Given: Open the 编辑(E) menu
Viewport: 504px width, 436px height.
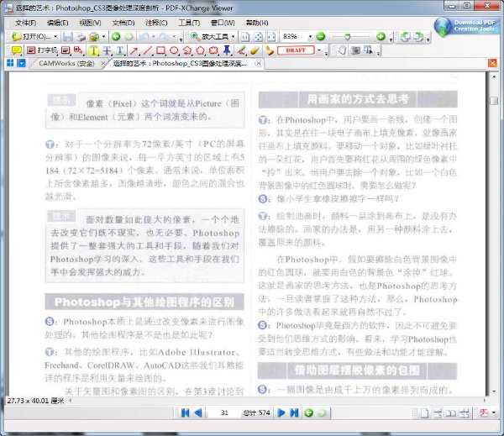Looking at the screenshot, I should 57,23.
